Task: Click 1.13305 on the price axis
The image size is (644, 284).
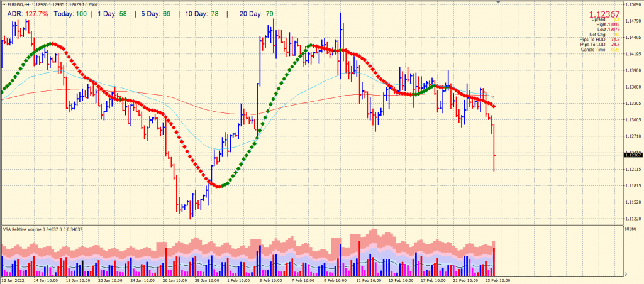Action: tap(633, 104)
